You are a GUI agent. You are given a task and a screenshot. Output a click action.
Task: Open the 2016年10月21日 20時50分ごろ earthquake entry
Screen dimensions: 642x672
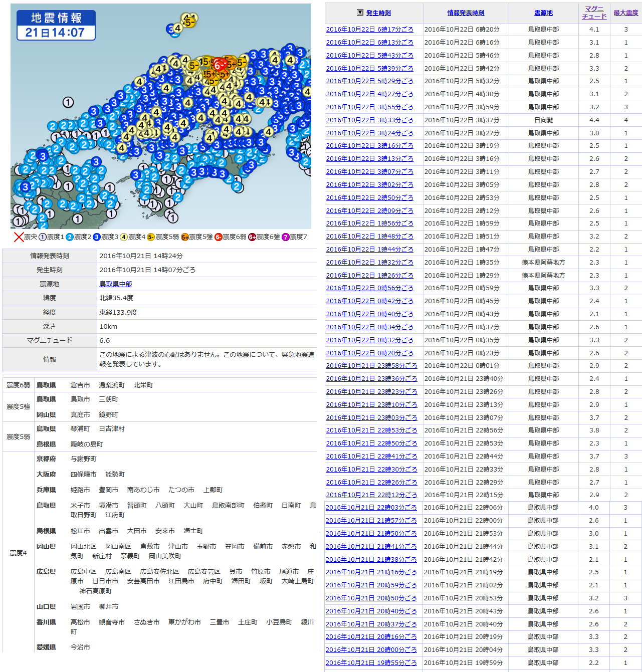[371, 598]
